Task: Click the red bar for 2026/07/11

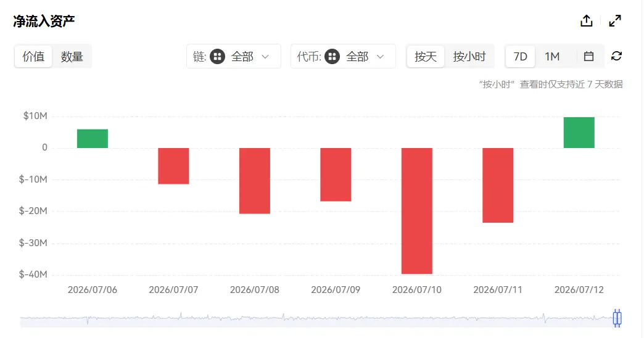Action: (x=498, y=185)
